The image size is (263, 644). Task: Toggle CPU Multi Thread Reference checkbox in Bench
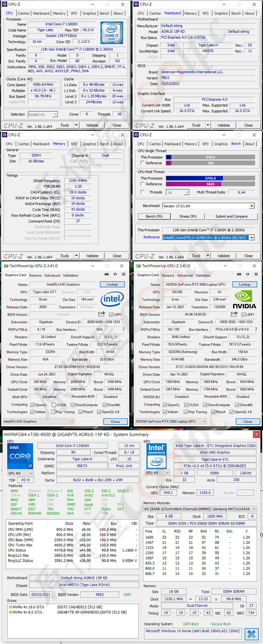pyautogui.click(x=143, y=184)
